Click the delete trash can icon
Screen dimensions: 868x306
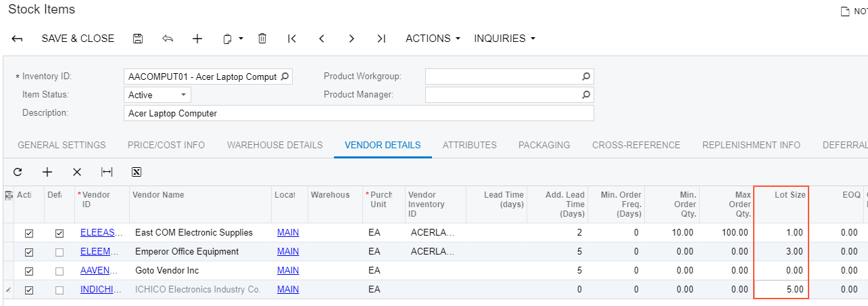(262, 39)
